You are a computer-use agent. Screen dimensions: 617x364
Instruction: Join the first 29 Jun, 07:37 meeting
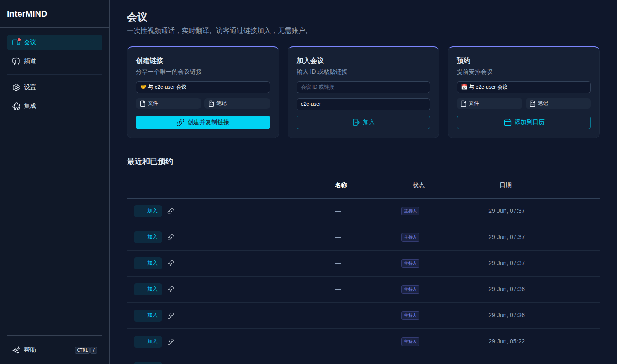click(x=148, y=211)
